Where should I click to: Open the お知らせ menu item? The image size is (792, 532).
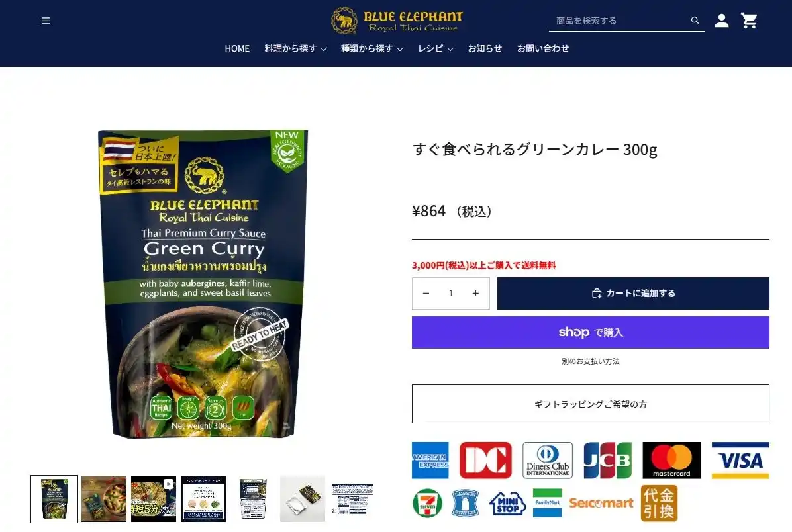485,48
